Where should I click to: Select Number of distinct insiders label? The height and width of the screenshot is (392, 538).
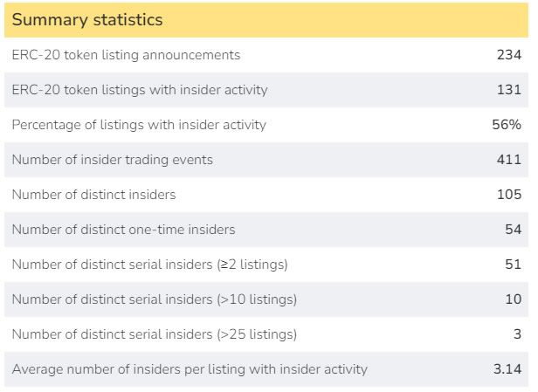[x=93, y=195]
